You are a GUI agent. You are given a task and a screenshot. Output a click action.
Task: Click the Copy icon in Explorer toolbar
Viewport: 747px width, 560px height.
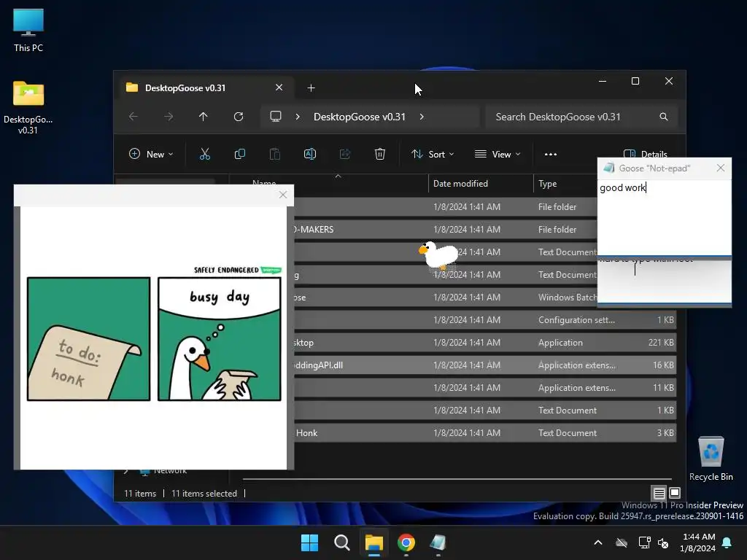pyautogui.click(x=239, y=154)
